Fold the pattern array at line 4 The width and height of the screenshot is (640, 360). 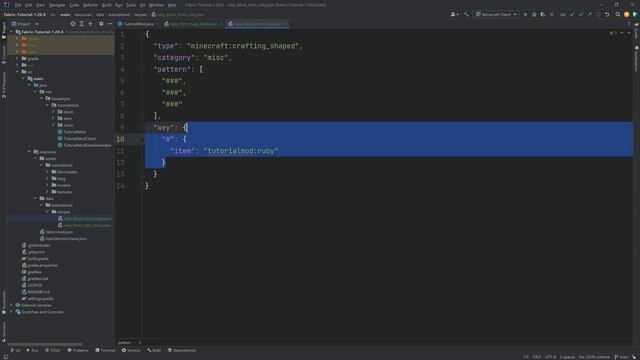point(142,69)
